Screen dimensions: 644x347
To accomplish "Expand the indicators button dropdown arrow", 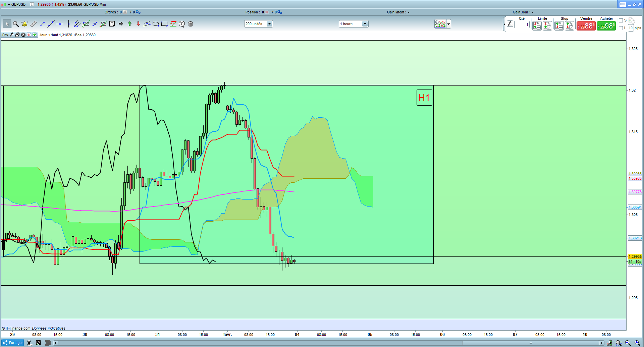I will pos(449,24).
